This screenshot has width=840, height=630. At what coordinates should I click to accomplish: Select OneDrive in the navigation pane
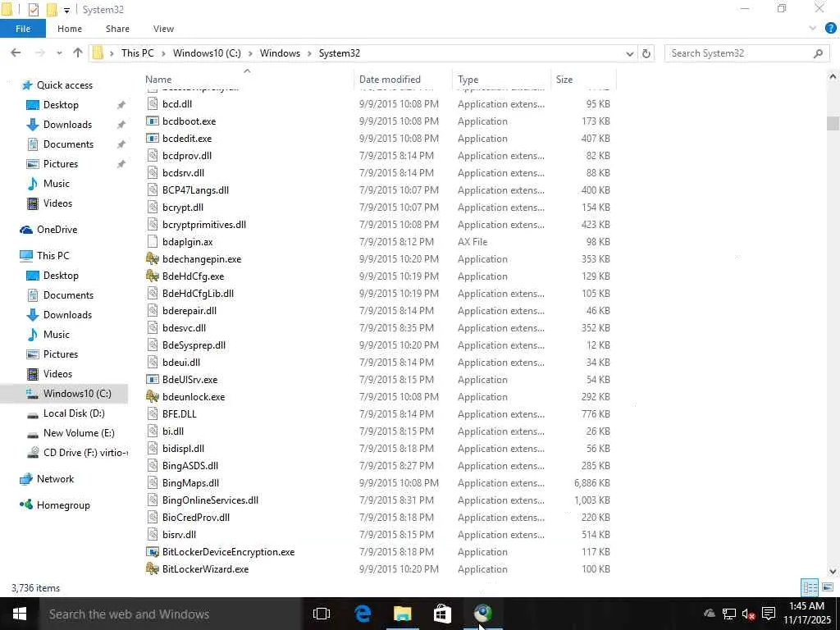(57, 230)
